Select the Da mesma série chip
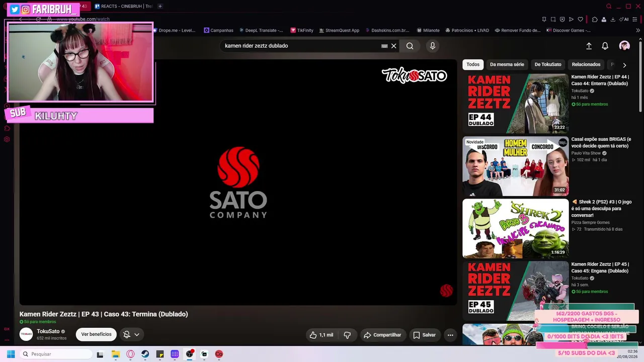The height and width of the screenshot is (362, 644). coord(507,64)
